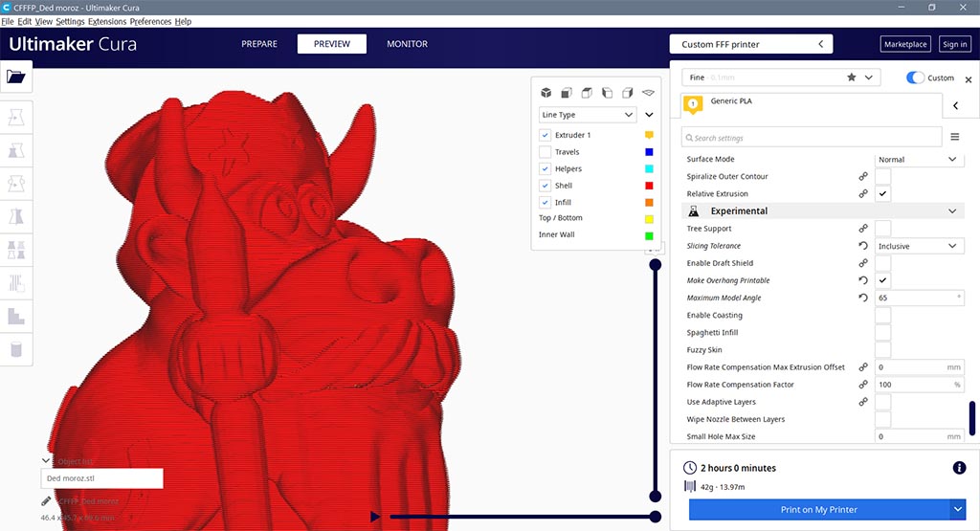Click the info icon beside print time

[x=959, y=468]
